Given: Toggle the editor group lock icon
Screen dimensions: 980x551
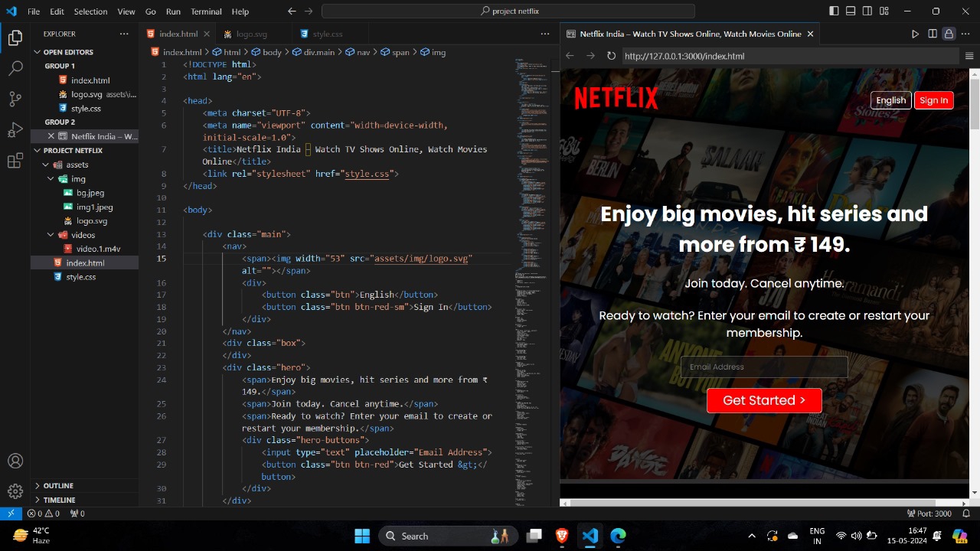Looking at the screenshot, I should [x=949, y=34].
